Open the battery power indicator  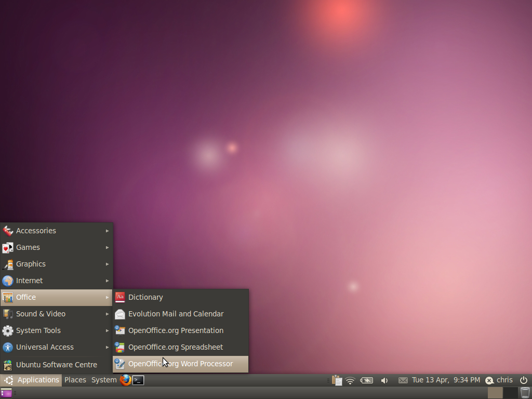[366, 380]
